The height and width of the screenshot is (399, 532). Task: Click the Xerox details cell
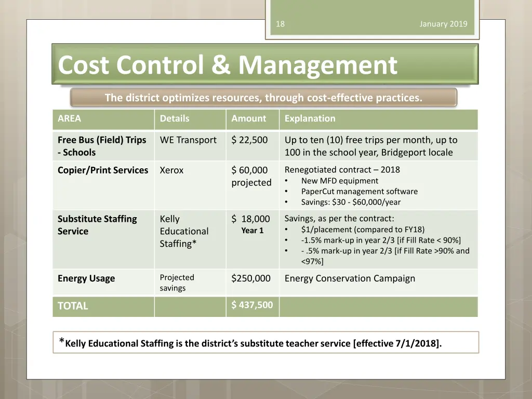[171, 170]
